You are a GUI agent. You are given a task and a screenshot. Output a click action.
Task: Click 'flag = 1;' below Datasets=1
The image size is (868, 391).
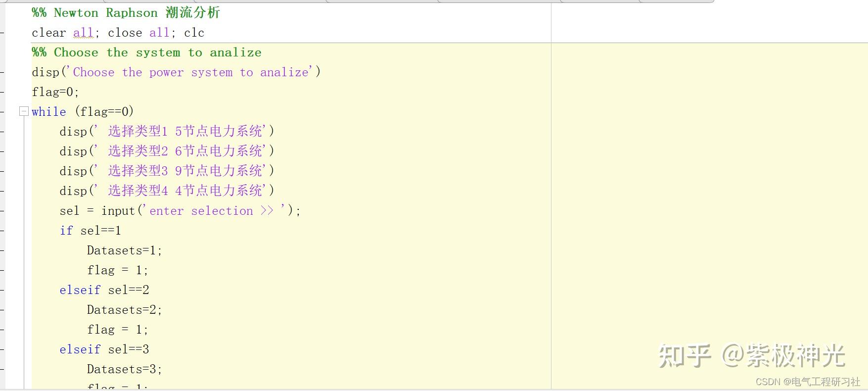tap(118, 270)
